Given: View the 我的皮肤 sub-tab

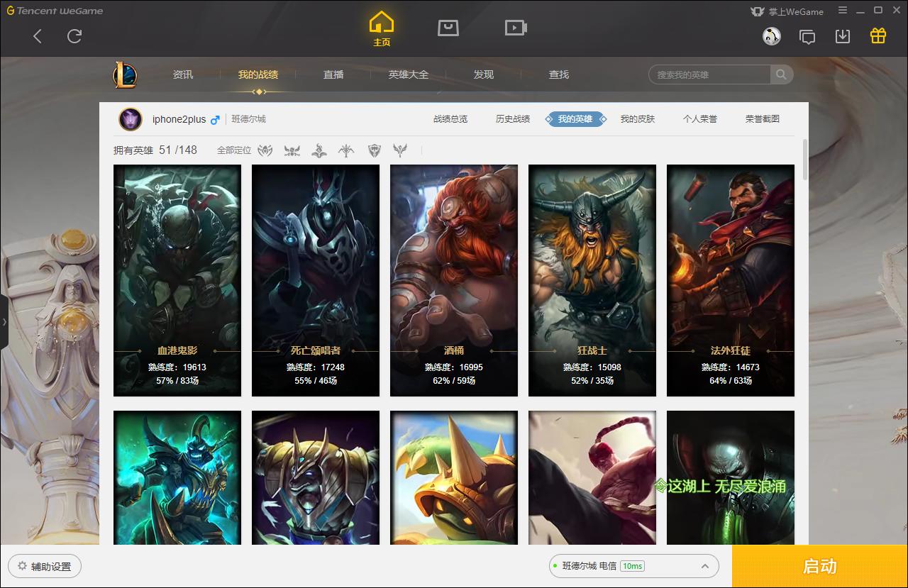Looking at the screenshot, I should (638, 119).
